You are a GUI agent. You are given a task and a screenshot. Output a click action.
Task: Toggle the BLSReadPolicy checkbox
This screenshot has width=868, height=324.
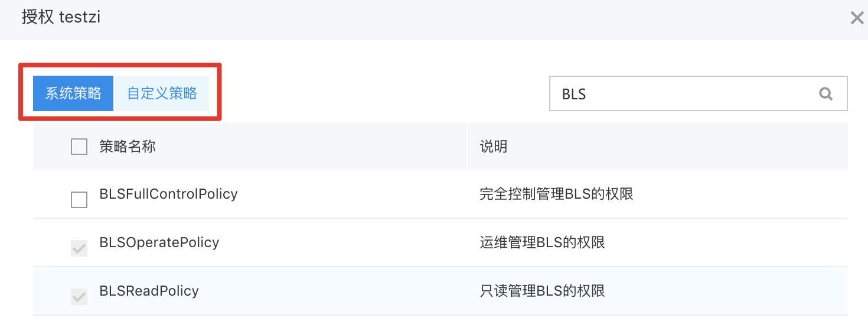79,297
